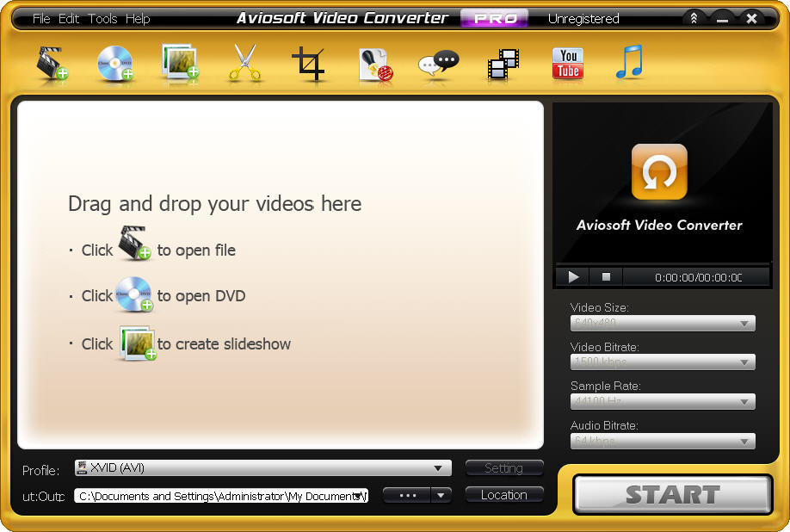Minimize the Aviosoft Video Converter window
790x532 pixels.
coord(723,20)
